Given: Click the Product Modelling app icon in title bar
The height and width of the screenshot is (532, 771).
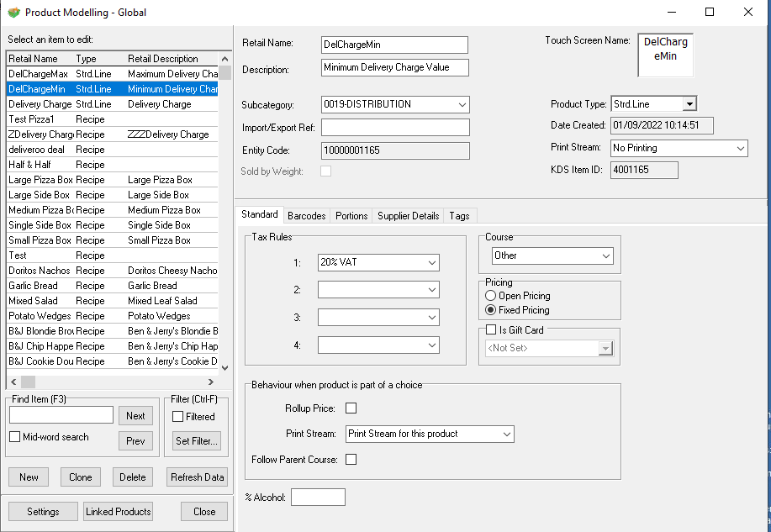Looking at the screenshot, I should (x=13, y=13).
